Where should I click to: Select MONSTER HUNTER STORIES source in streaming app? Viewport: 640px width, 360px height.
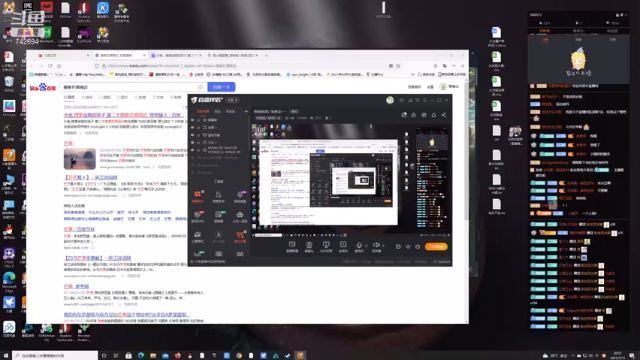tap(224, 150)
